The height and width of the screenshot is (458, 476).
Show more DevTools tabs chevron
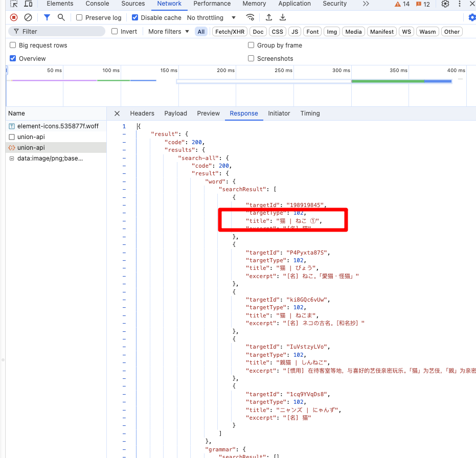click(366, 4)
